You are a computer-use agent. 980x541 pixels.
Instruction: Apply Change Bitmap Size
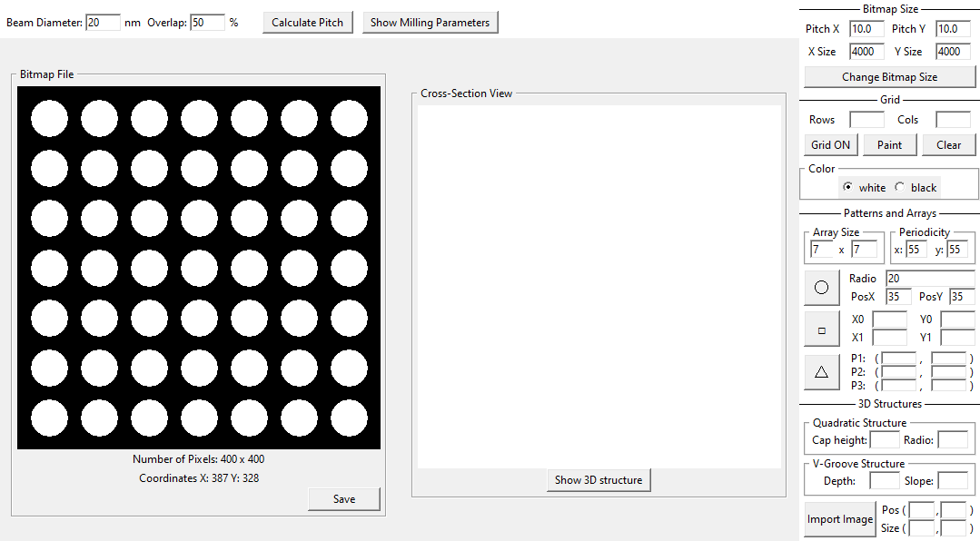coord(889,76)
